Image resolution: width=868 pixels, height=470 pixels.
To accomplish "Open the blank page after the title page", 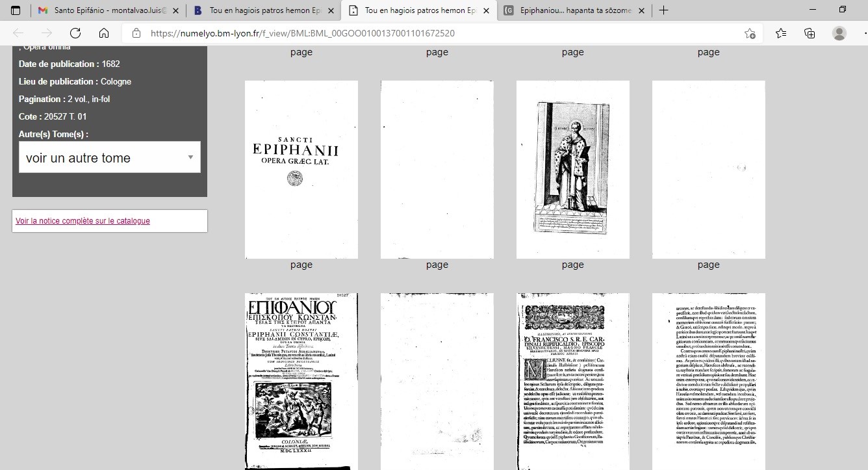I will 437,381.
